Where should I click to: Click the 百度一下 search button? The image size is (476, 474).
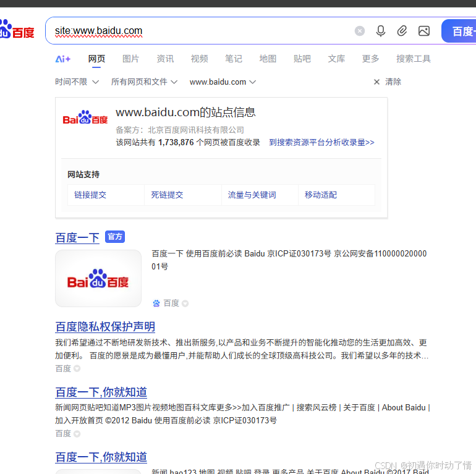459,31
